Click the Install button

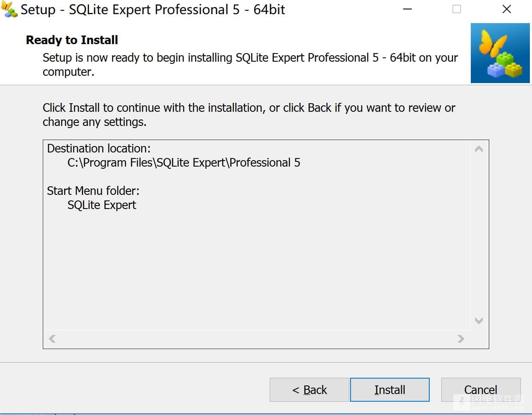[x=389, y=390]
